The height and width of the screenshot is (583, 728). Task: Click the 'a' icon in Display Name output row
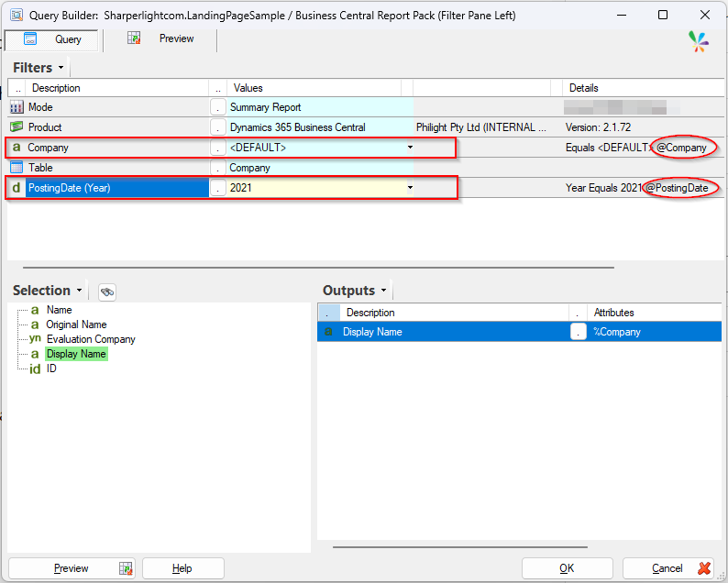[328, 332]
